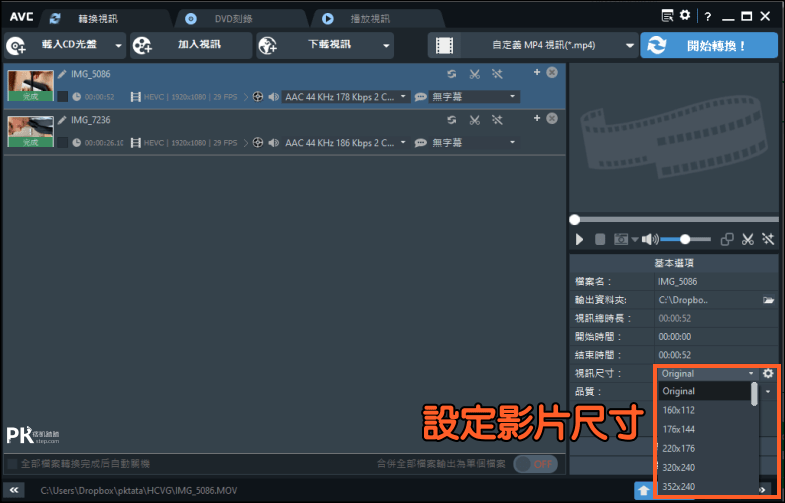Open settings gear in title bar
The height and width of the screenshot is (503, 785).
coord(685,16)
